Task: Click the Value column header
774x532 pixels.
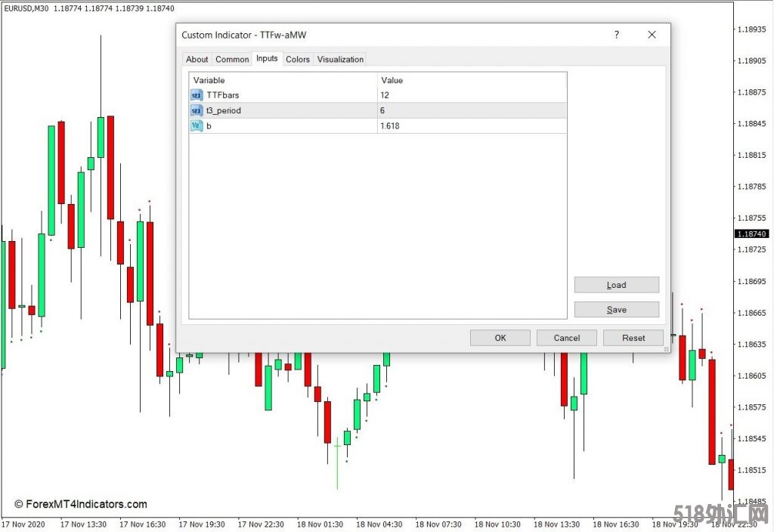Action: click(x=471, y=80)
